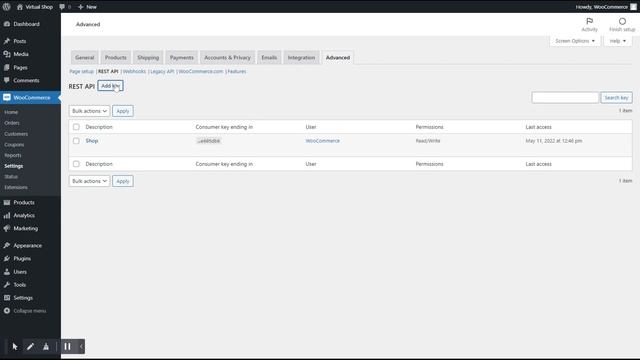Open the Plugins plug icon
Image resolution: width=640 pixels, height=360 pixels.
(7, 259)
